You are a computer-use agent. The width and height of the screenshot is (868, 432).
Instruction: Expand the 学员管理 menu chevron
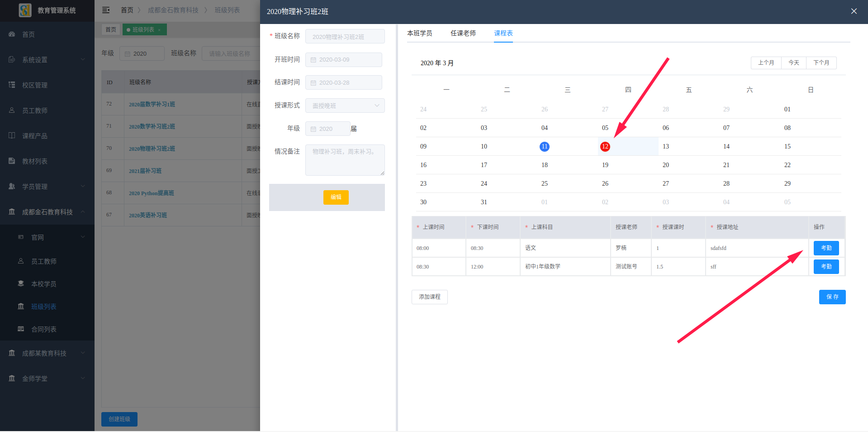pos(83,187)
